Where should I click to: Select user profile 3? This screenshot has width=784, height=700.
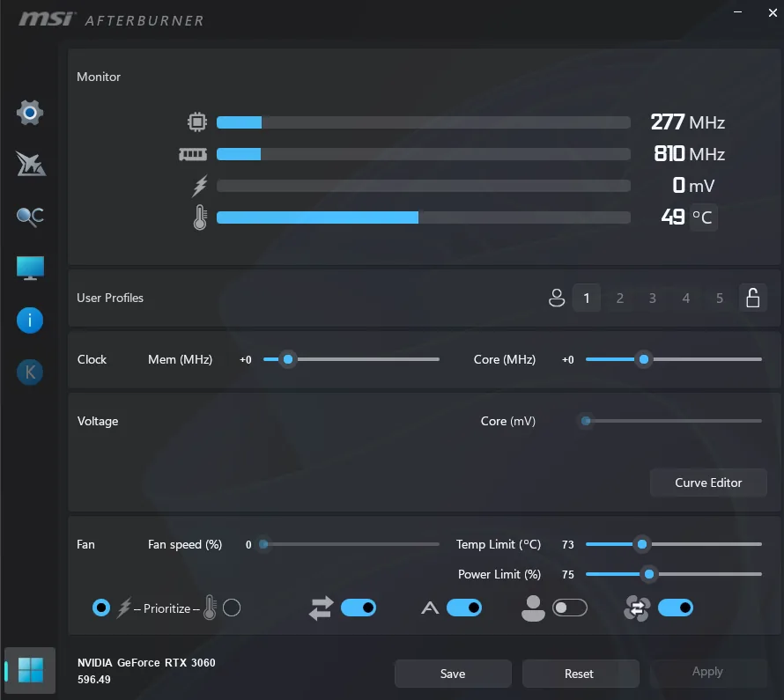click(x=653, y=298)
